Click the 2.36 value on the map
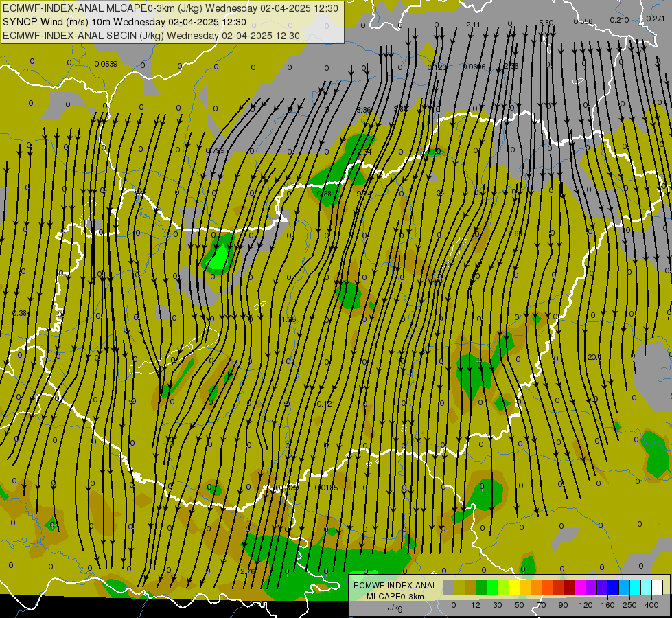 click(x=511, y=66)
